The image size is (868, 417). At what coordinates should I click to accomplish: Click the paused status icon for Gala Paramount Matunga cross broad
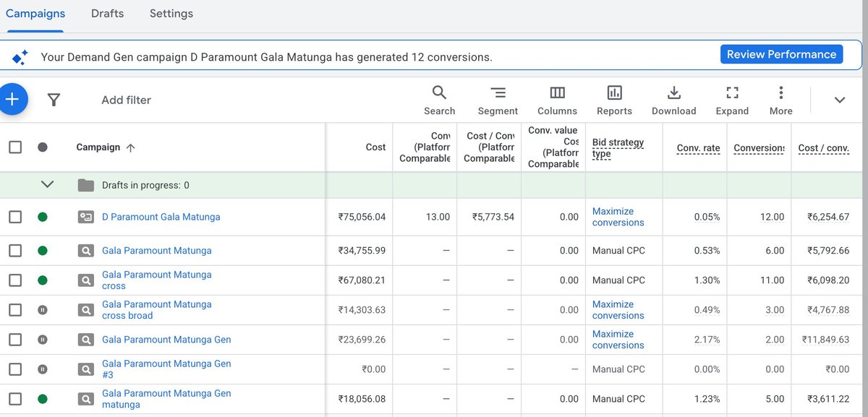[43, 310]
